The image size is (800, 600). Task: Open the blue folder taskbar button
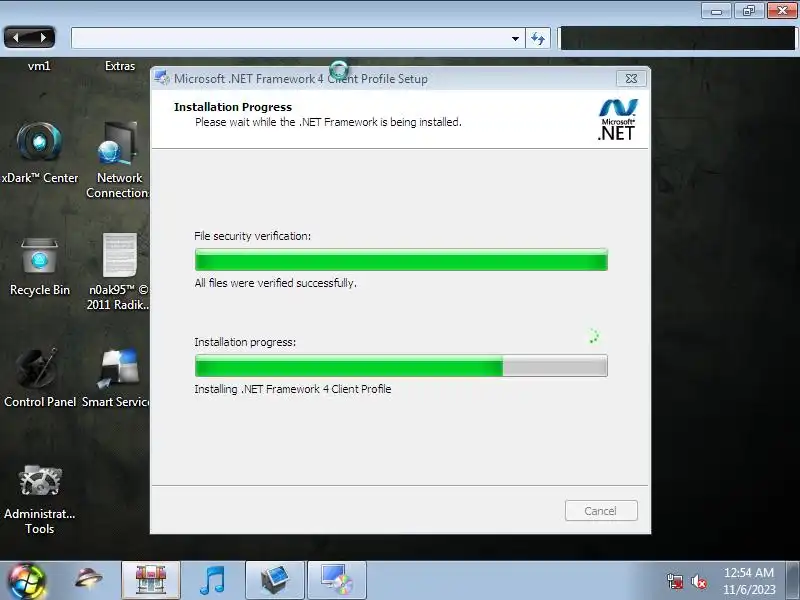(275, 580)
